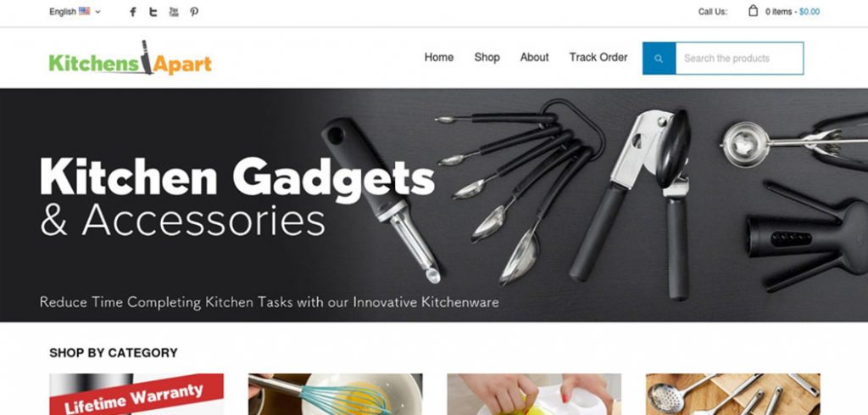868x415 pixels.
Task: Focus the Search the products field
Action: pyautogui.click(x=739, y=59)
